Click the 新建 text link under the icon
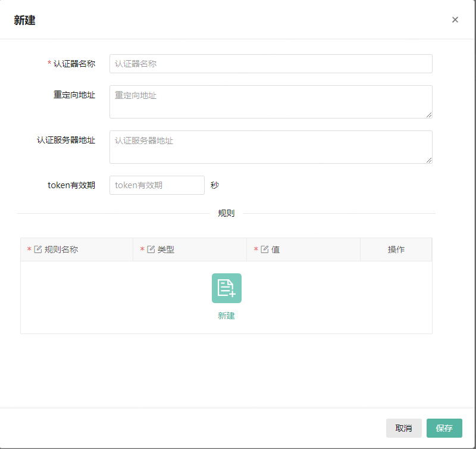Screen dimensions: 476x449 coord(227,316)
